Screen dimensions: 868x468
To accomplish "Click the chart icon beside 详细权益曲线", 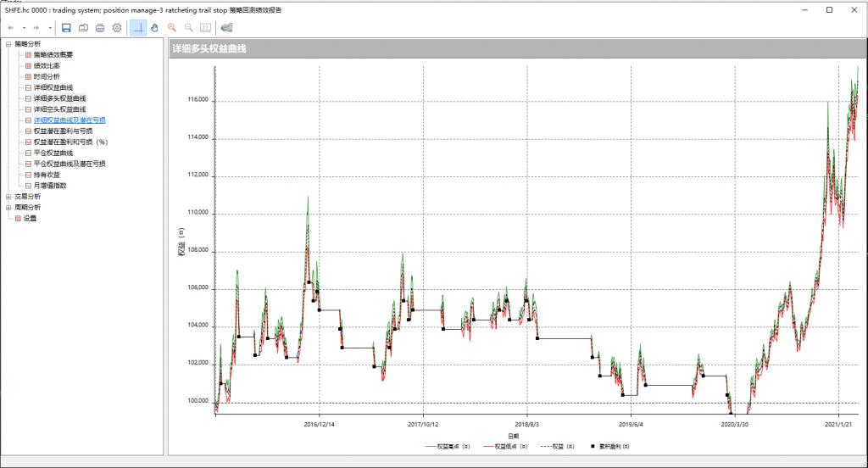I will [x=28, y=87].
